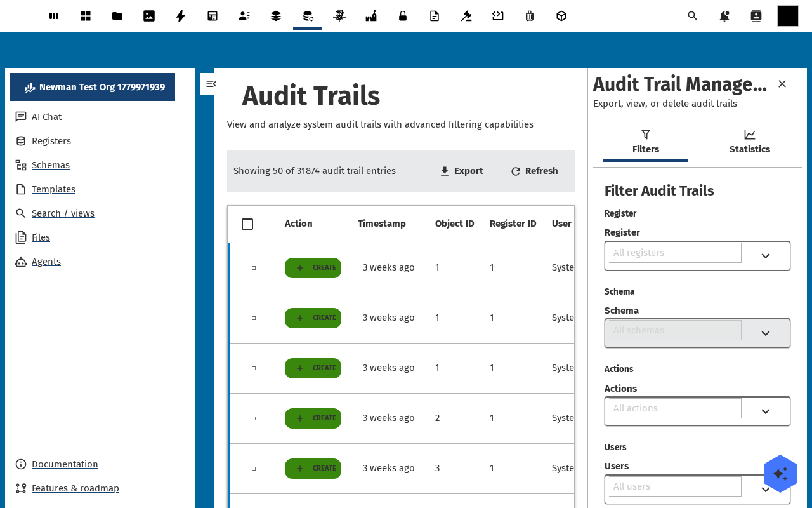Open Registers in the left navigation

pyautogui.click(x=51, y=141)
